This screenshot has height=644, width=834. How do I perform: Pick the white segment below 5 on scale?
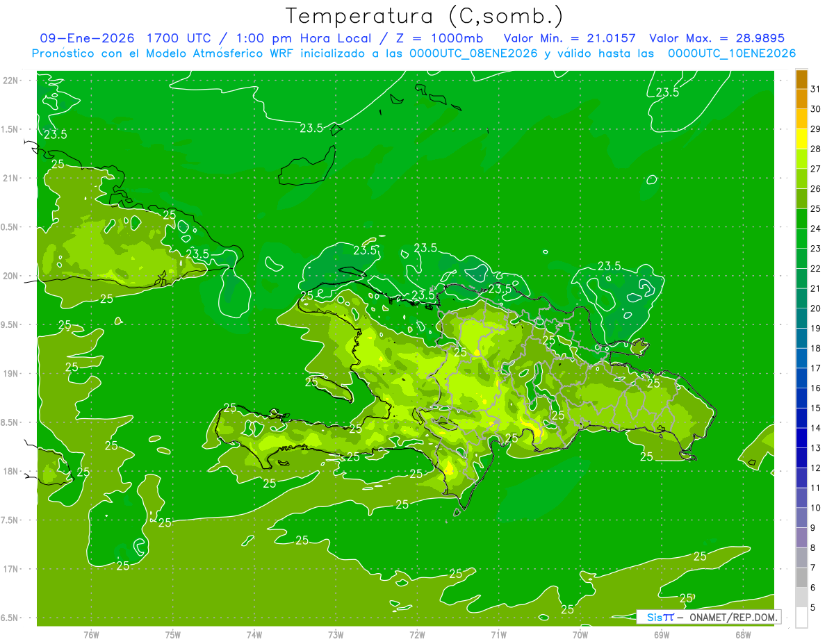[x=801, y=618]
